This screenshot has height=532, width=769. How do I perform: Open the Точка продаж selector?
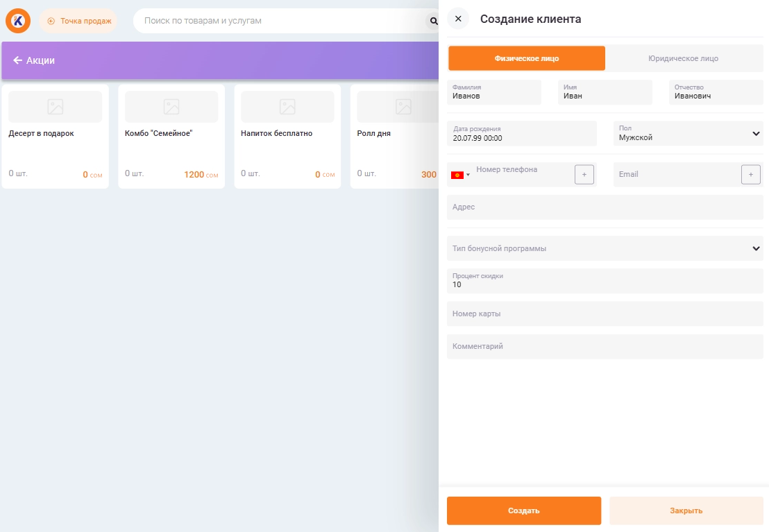click(x=79, y=21)
